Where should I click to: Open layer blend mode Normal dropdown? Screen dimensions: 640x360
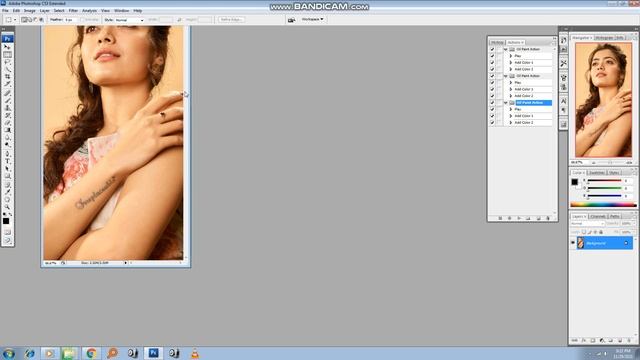[587, 224]
